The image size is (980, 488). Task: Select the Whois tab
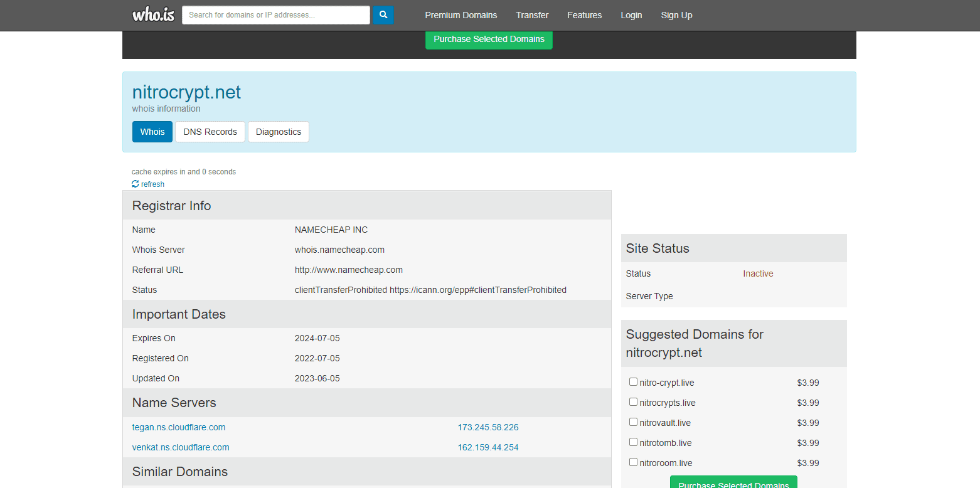coord(152,132)
